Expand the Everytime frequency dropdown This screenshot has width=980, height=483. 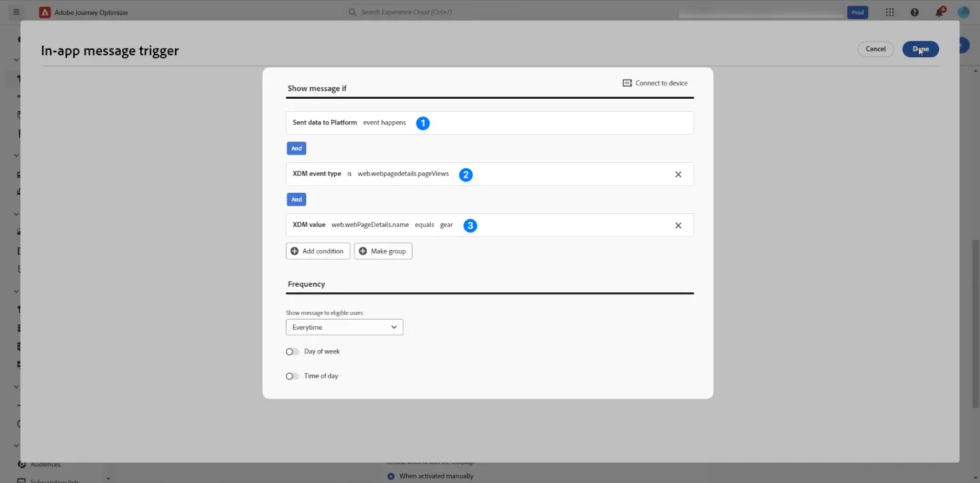(x=344, y=328)
